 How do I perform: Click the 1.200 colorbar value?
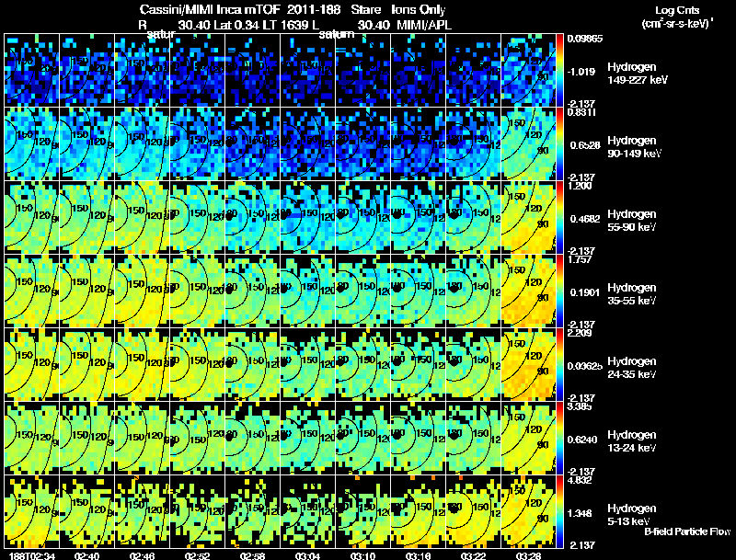[x=581, y=186]
